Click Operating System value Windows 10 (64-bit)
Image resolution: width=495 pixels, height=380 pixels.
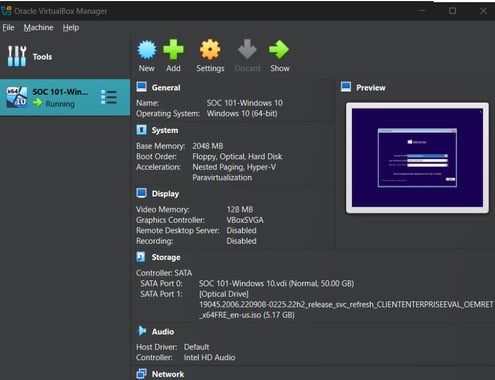242,113
